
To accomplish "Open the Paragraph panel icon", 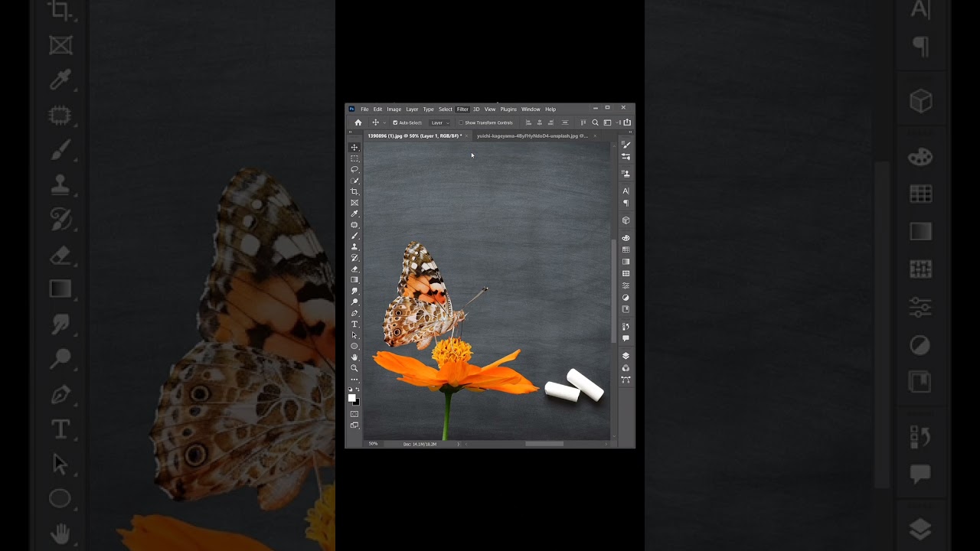I will (x=626, y=203).
